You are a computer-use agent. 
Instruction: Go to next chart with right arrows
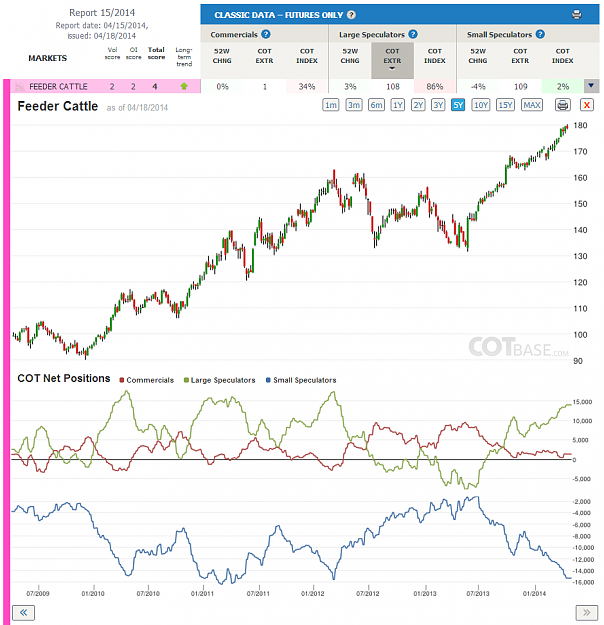click(587, 613)
